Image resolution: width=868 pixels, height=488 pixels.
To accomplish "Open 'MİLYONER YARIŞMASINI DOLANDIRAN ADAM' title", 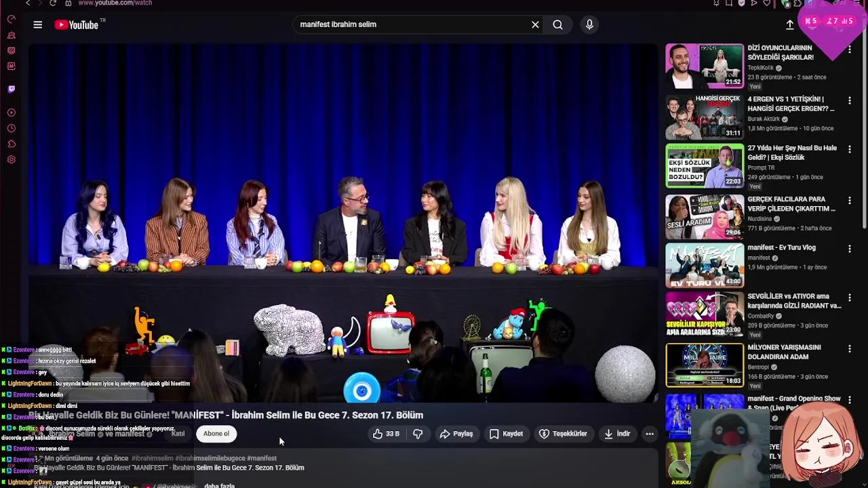I will [784, 352].
